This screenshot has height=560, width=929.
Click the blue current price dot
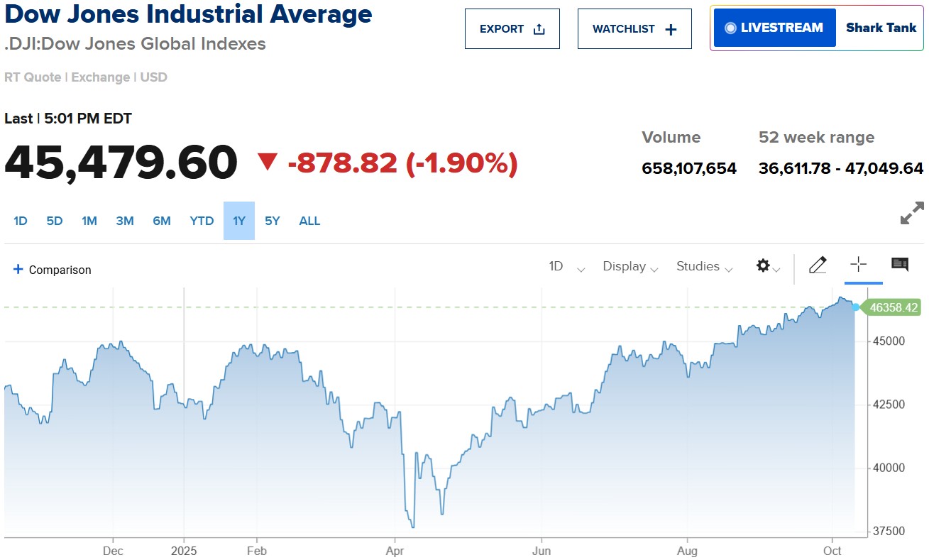tap(856, 307)
